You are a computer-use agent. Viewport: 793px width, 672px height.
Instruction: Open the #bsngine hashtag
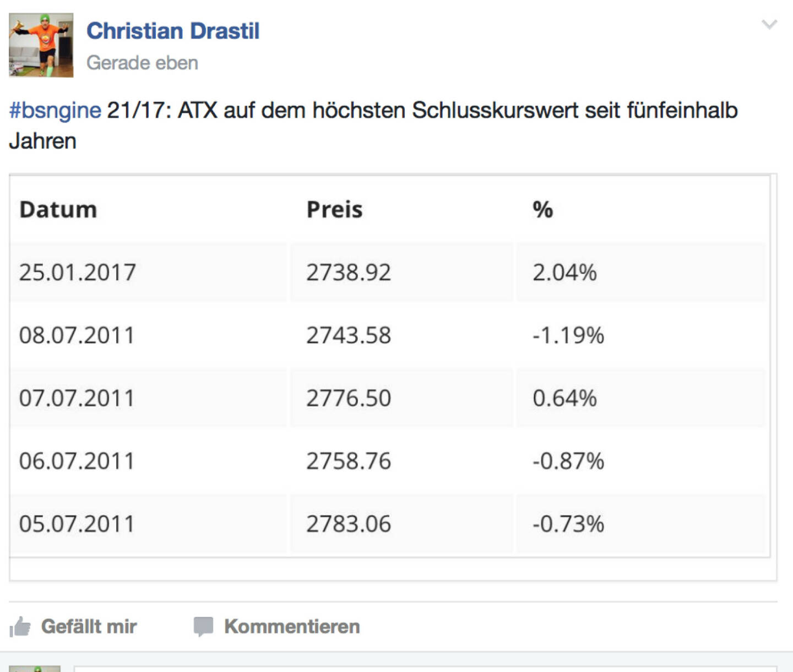55,110
